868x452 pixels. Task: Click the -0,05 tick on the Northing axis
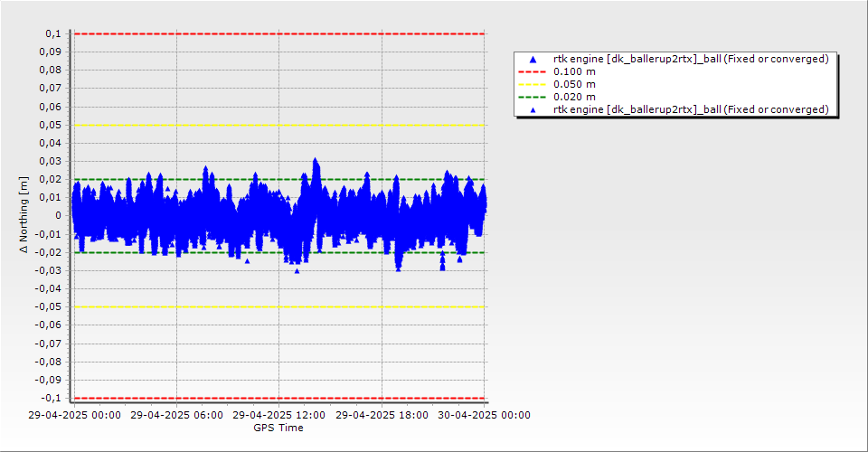tap(49, 306)
